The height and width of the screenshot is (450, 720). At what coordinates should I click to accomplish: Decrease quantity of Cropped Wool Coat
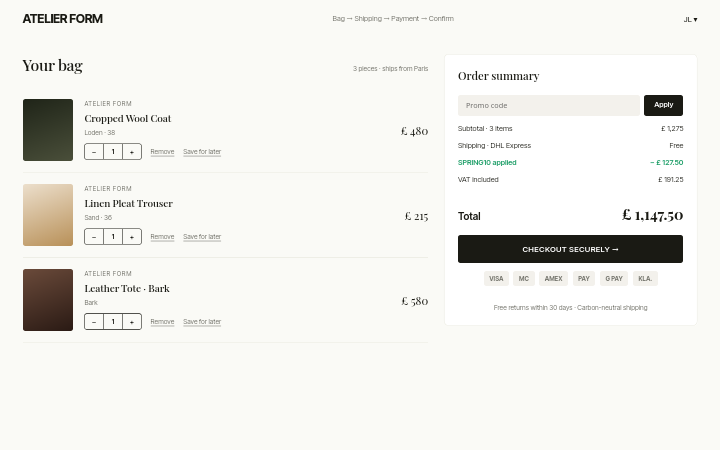pos(94,152)
